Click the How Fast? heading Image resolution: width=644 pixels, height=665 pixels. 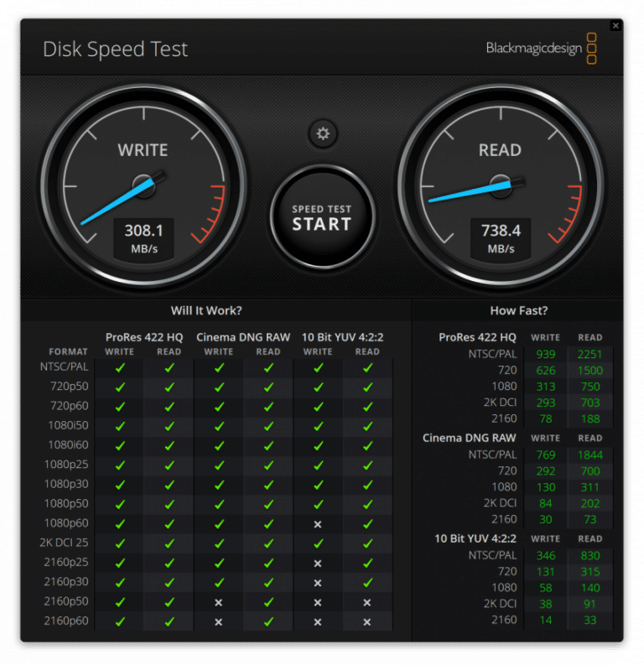point(519,311)
